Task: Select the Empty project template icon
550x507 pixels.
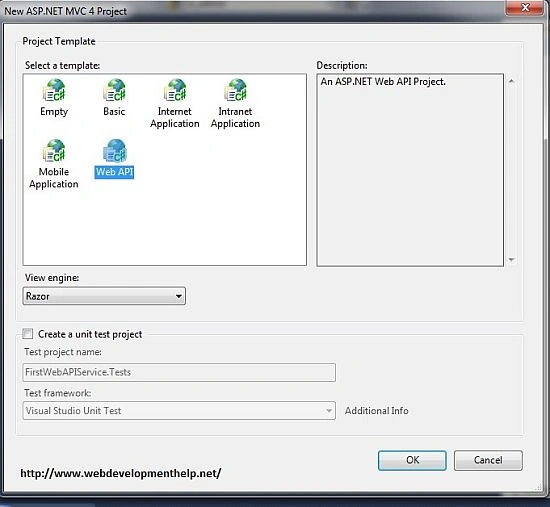Action: 54,91
